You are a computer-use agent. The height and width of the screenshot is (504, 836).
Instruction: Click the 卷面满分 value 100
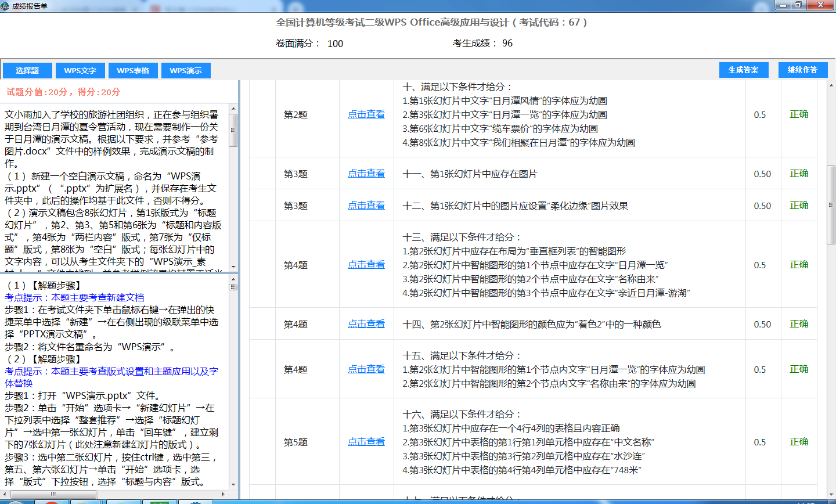coord(335,44)
